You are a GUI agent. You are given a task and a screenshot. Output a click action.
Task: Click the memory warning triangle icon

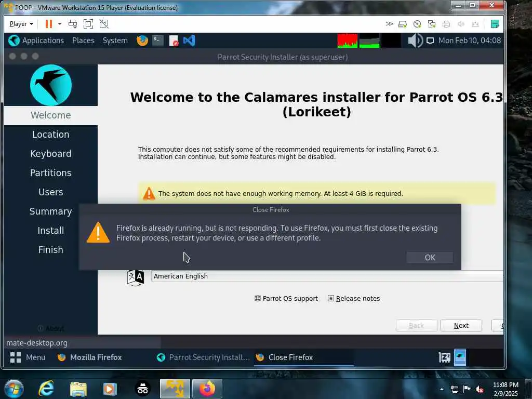[149, 193]
